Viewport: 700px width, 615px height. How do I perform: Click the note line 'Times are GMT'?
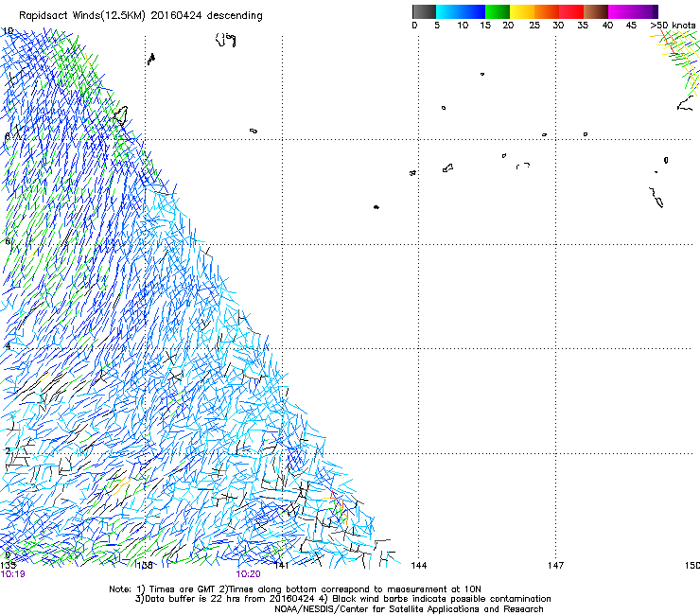tap(182, 589)
